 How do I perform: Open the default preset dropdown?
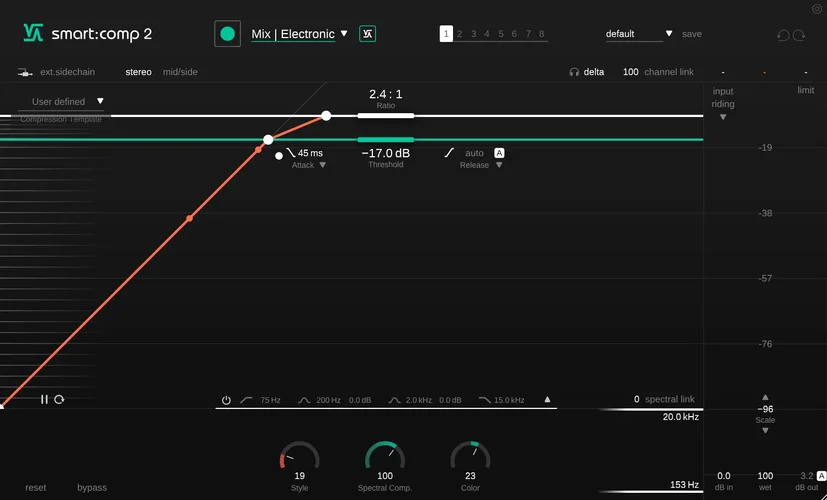[x=639, y=34]
